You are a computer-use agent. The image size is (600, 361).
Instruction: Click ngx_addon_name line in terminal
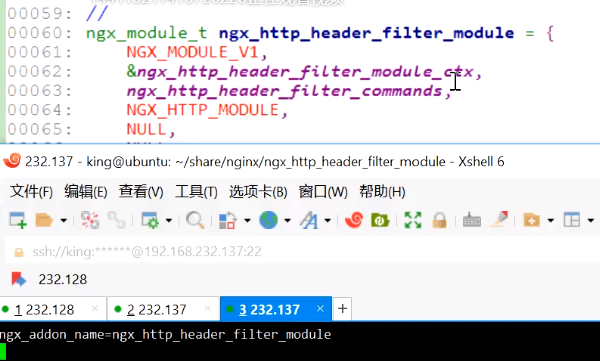point(165,335)
